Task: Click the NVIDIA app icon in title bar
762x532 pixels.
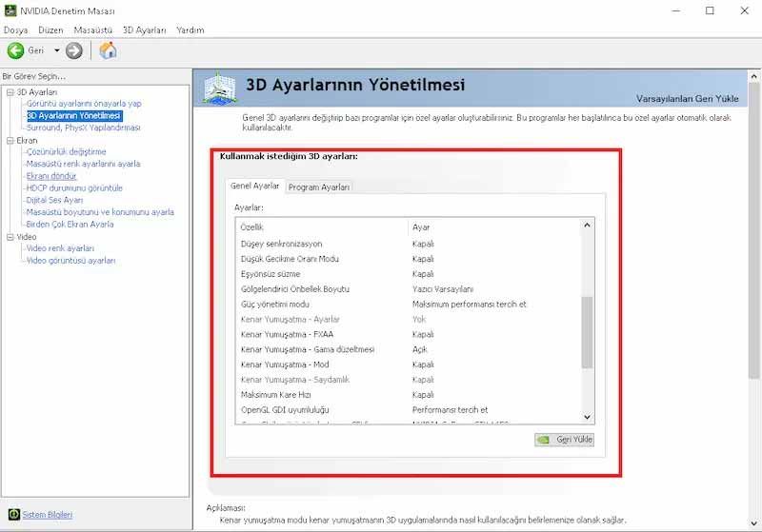Action: [10, 10]
